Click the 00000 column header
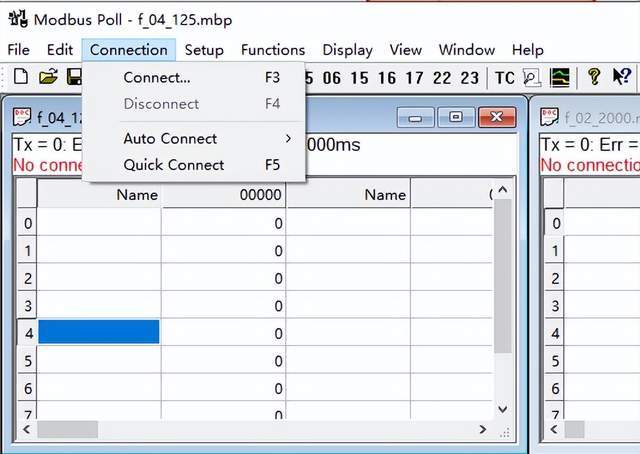Image resolution: width=640 pixels, height=454 pixels. pos(224,194)
